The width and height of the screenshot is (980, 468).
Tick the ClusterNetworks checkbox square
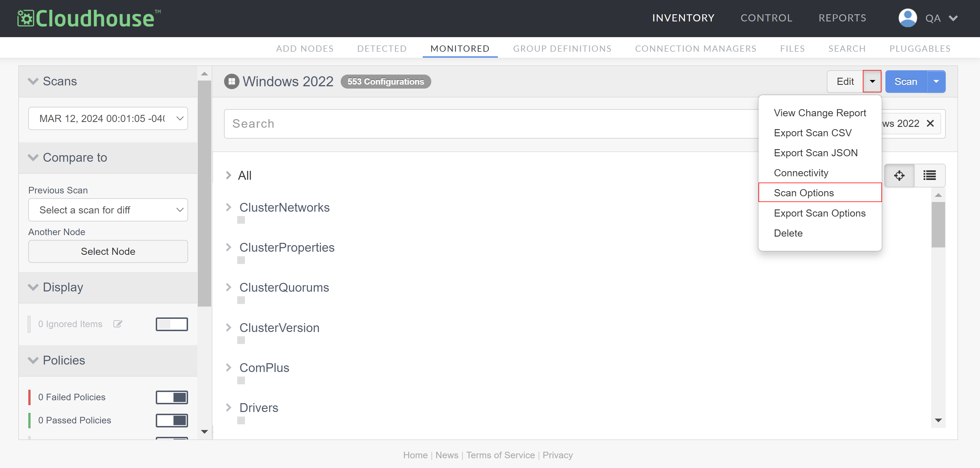tap(241, 220)
